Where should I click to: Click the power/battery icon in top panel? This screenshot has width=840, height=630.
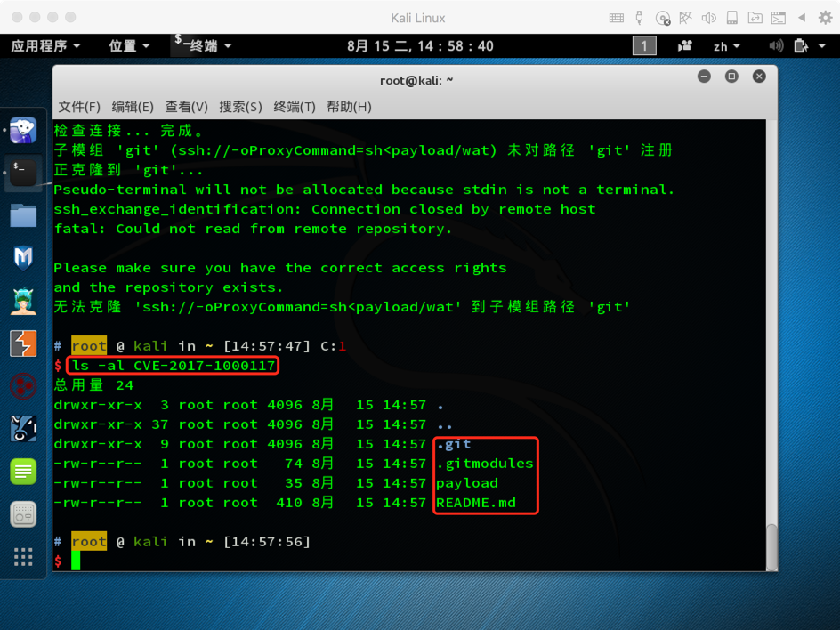(x=801, y=46)
